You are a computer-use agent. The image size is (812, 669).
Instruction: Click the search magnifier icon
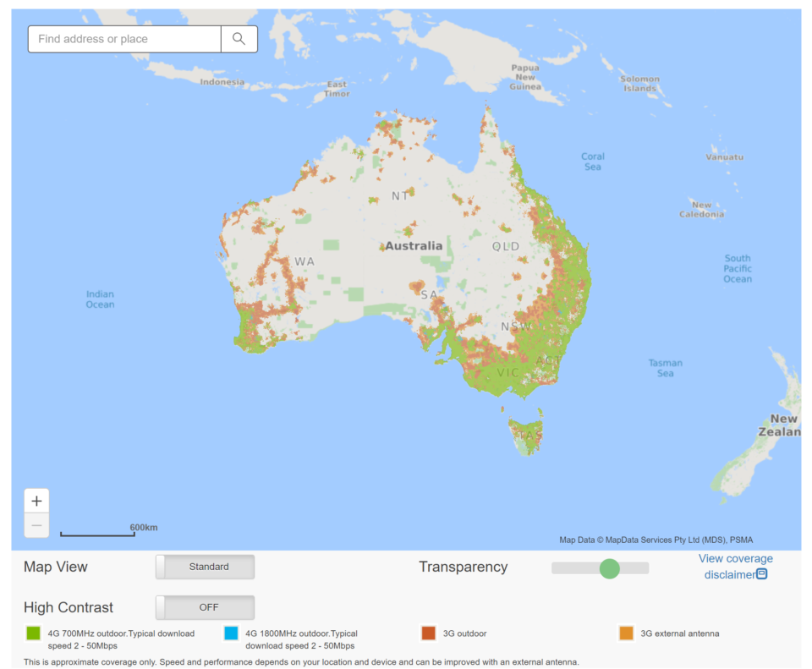click(x=238, y=39)
